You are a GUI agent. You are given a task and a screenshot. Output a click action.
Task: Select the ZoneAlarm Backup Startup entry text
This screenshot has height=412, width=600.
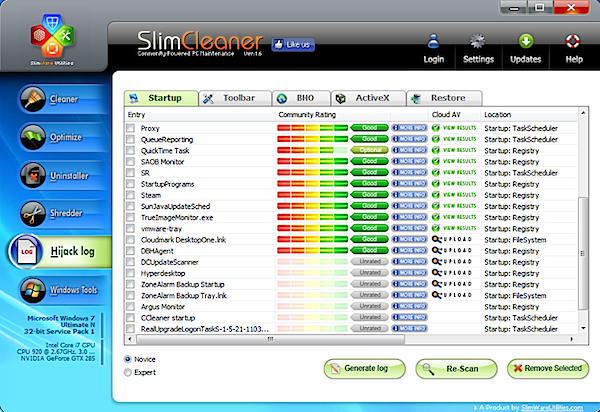pyautogui.click(x=183, y=284)
